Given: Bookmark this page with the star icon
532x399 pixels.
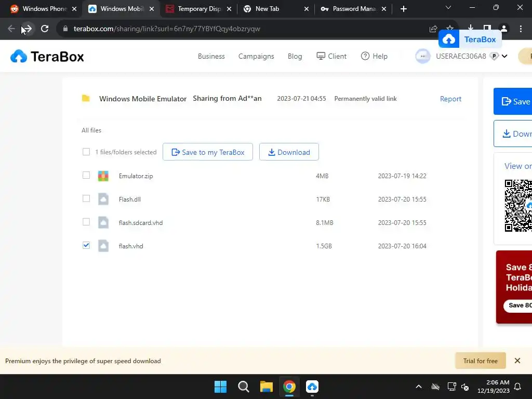Looking at the screenshot, I should (450, 28).
